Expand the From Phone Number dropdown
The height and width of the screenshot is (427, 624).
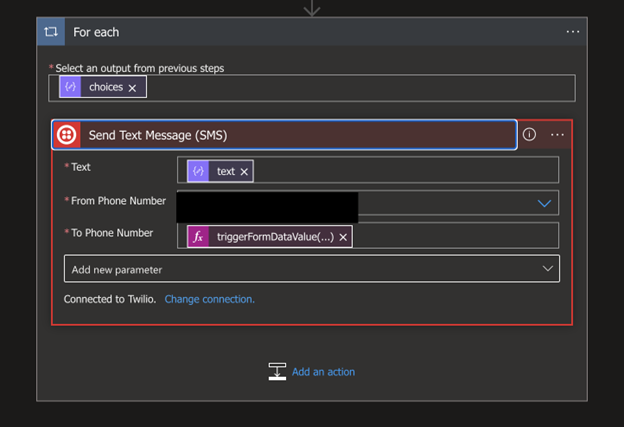(544, 203)
